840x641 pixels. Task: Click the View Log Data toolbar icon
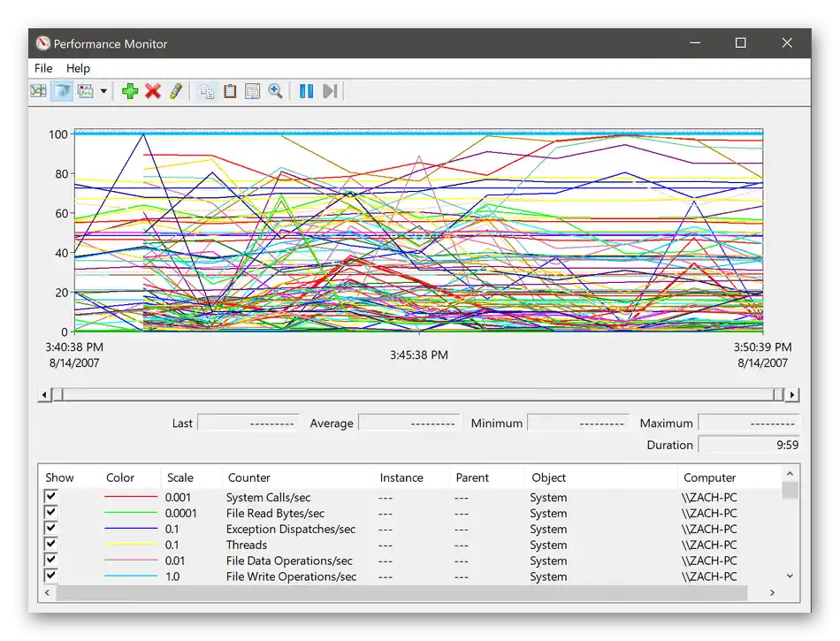click(62, 91)
